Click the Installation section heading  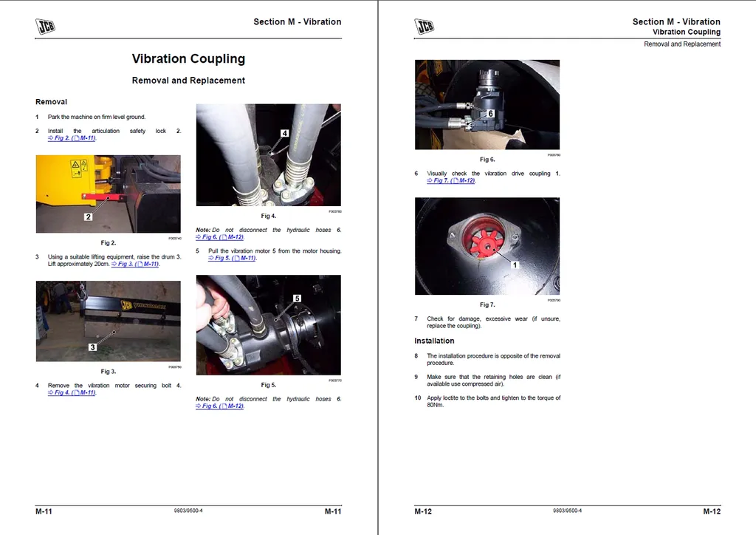tap(434, 341)
